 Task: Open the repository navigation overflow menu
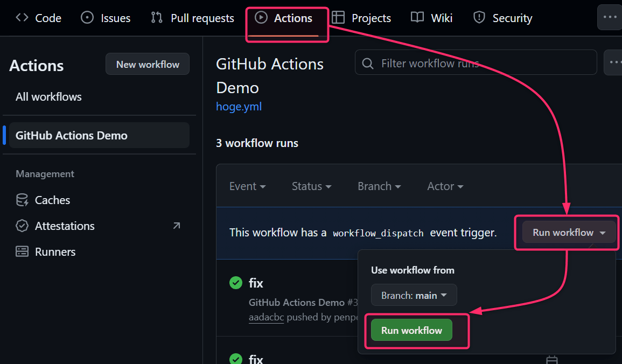(610, 17)
